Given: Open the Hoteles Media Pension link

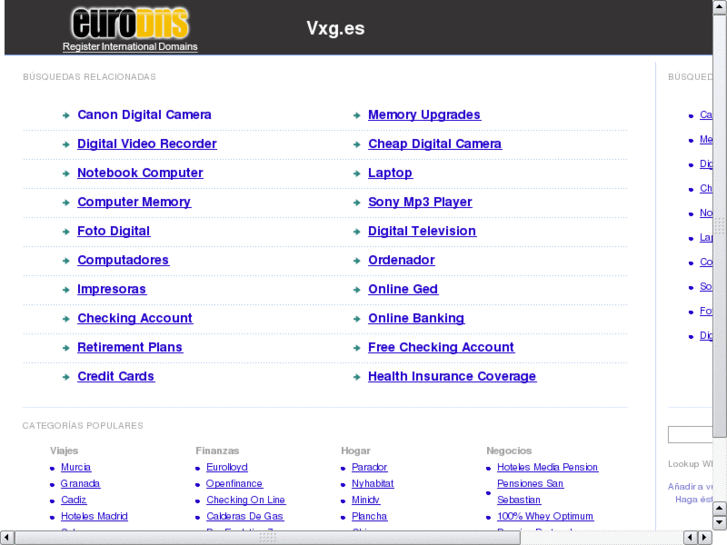Looking at the screenshot, I should [548, 468].
